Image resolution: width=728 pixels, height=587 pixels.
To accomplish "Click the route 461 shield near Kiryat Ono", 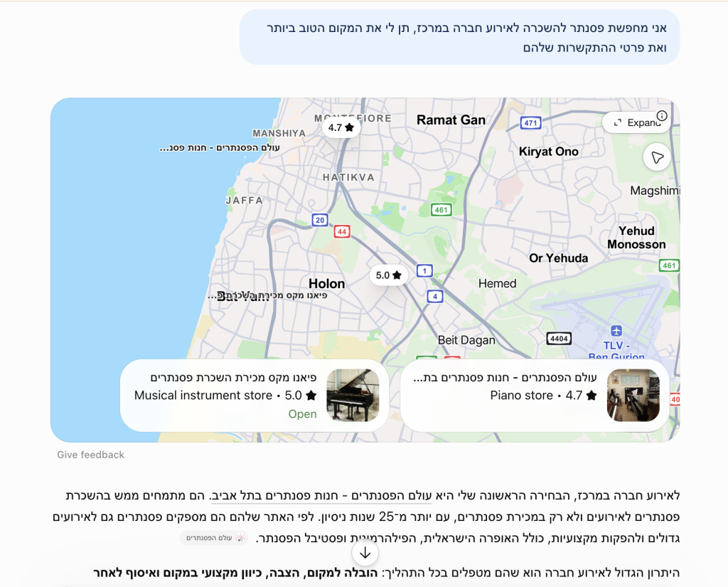I will pos(441,210).
